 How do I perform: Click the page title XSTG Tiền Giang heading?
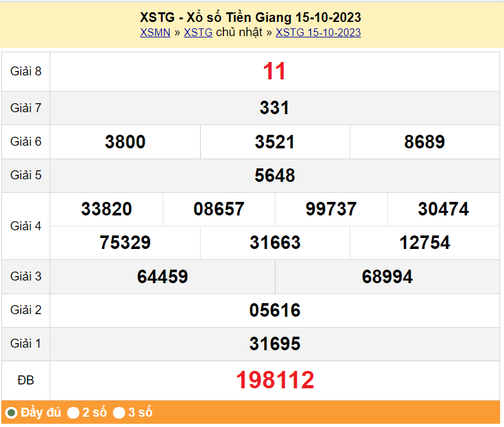coord(250,17)
